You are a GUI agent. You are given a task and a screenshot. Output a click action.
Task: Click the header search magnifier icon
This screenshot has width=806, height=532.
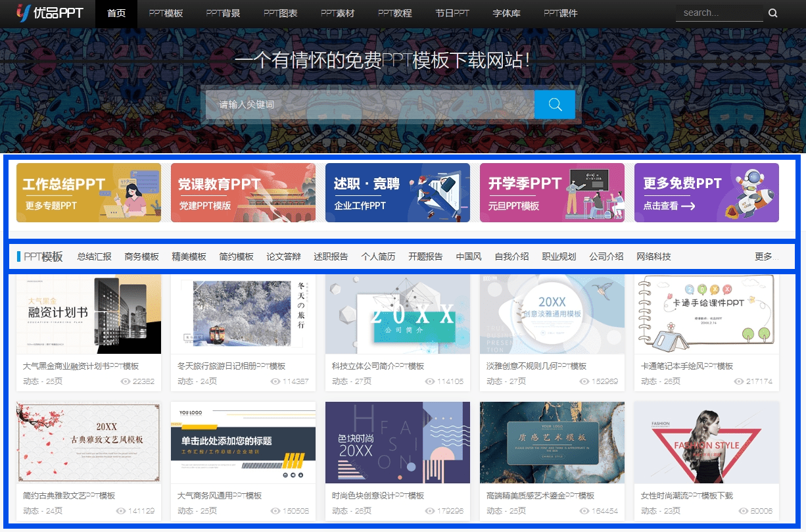[x=773, y=13]
